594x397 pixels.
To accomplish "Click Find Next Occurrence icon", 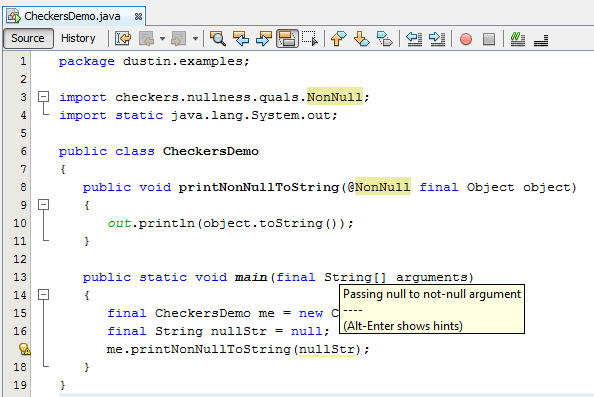I will tap(264, 39).
